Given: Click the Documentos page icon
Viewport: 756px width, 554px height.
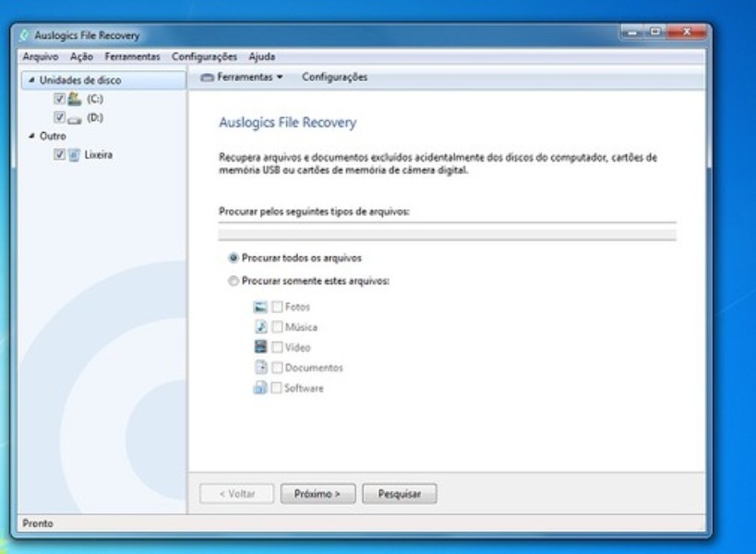Looking at the screenshot, I should 260,367.
